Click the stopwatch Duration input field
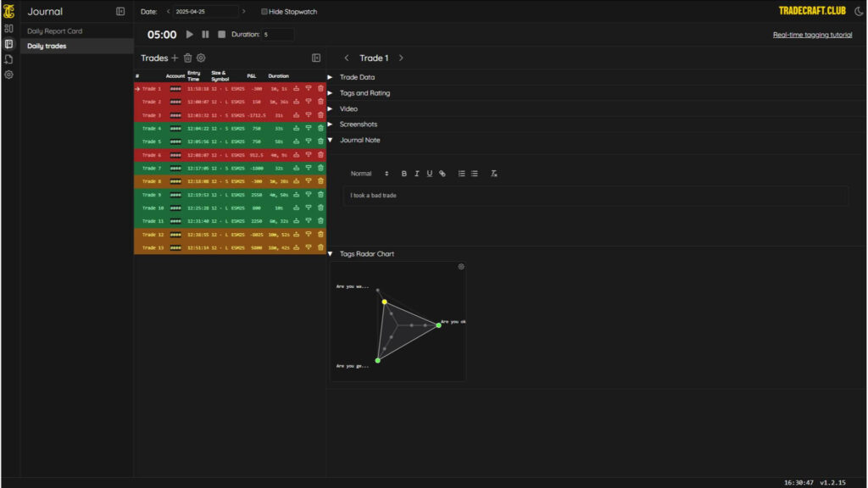Screen dimensions: 868x488 tap(277, 34)
